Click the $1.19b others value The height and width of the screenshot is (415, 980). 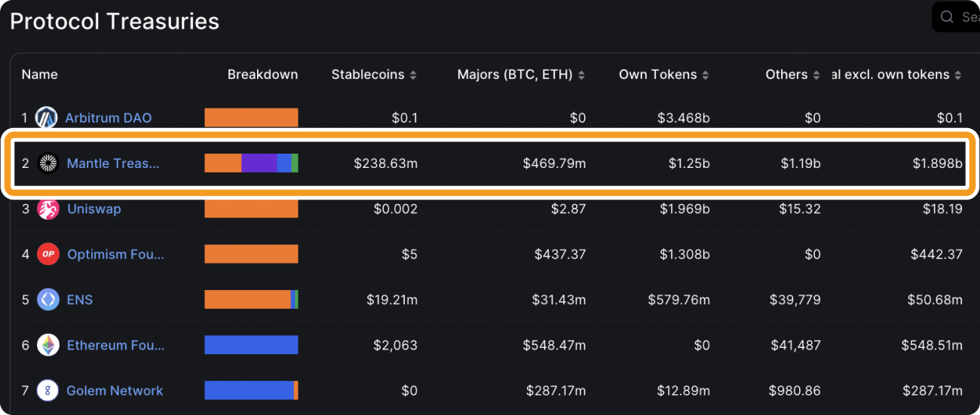pos(799,163)
